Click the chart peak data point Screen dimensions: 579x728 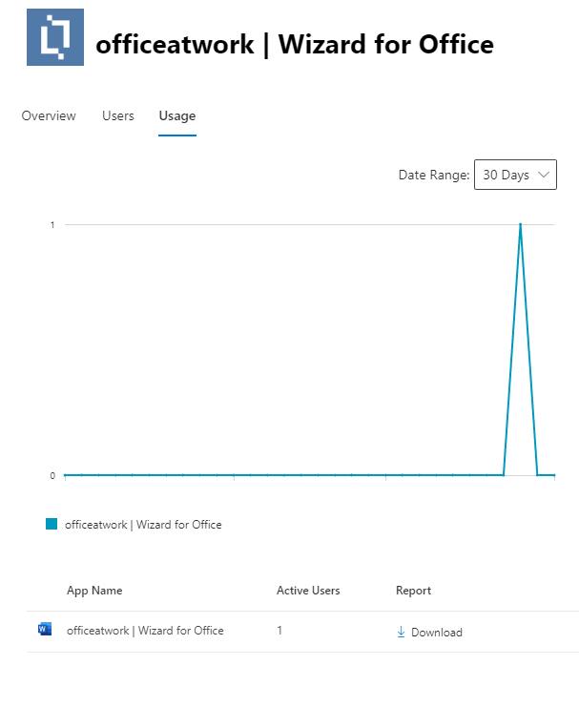pos(521,225)
